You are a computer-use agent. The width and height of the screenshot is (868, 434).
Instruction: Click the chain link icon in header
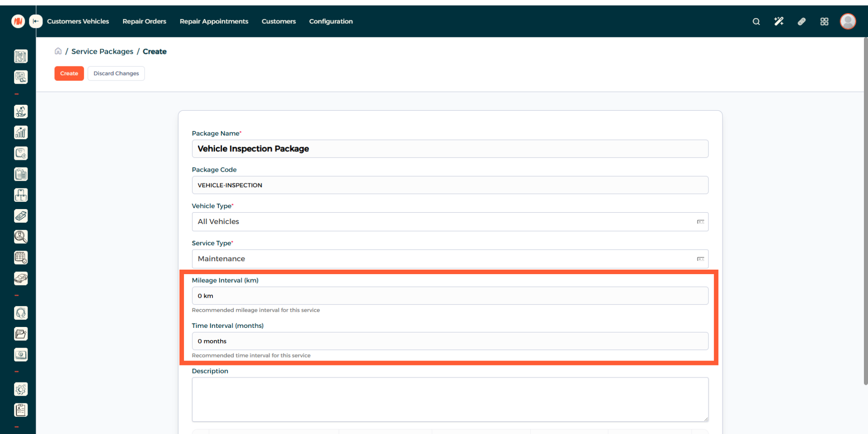(802, 22)
